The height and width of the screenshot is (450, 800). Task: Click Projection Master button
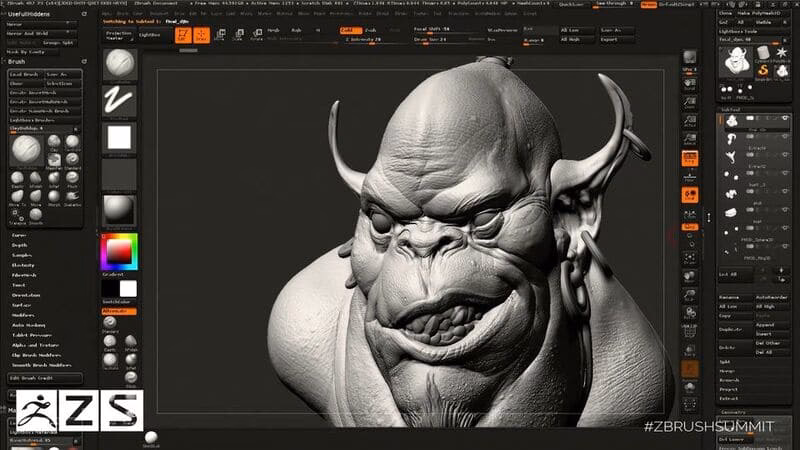[118, 35]
